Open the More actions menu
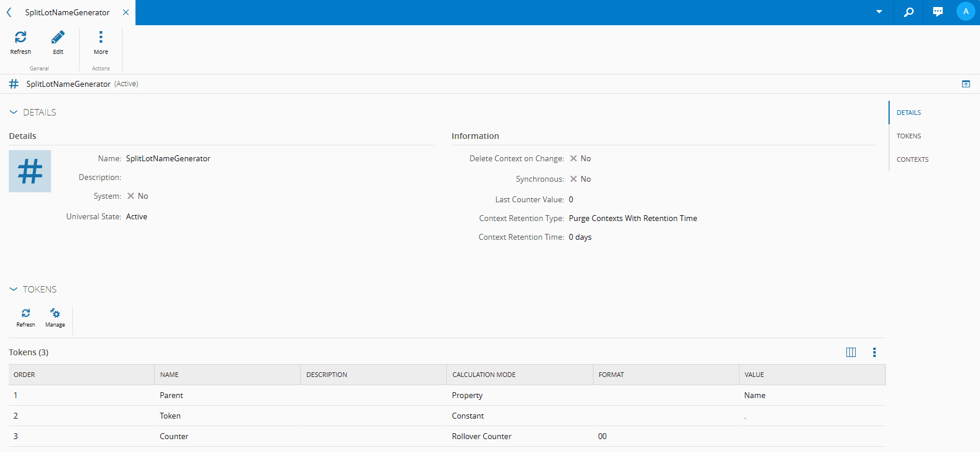 (x=101, y=38)
